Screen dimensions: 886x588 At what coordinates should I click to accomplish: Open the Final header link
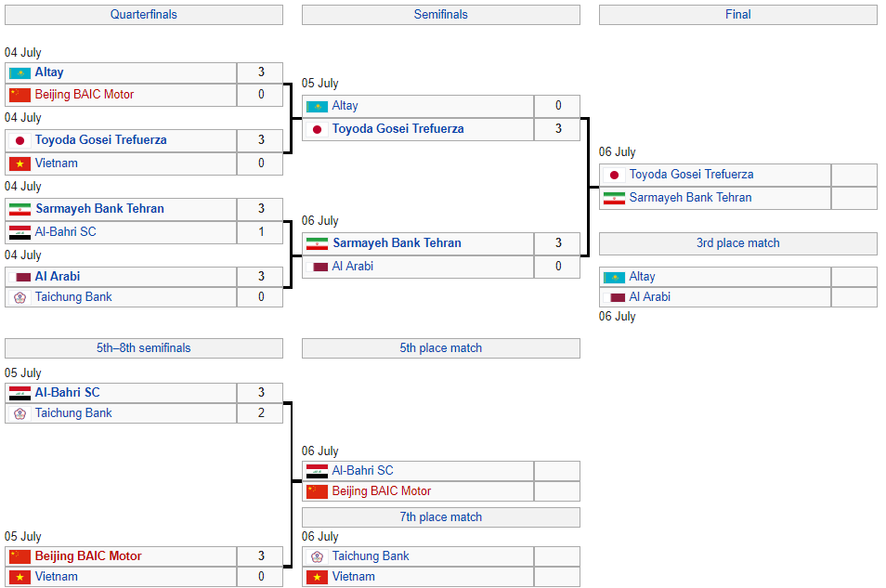[x=738, y=15]
